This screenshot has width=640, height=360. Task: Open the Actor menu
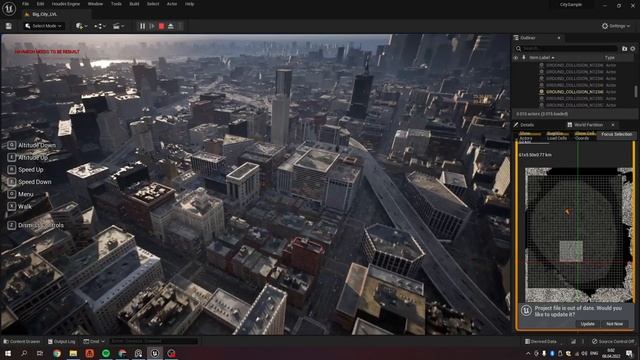[172, 4]
